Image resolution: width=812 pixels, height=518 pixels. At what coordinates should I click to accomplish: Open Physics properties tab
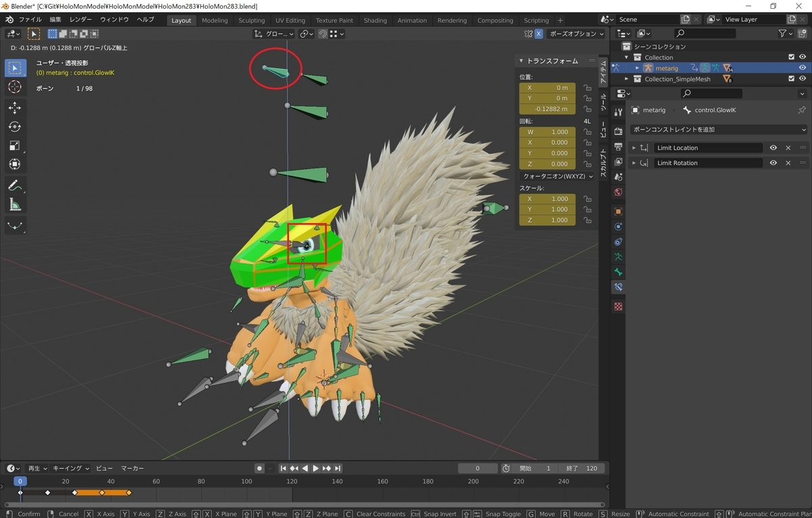618,227
